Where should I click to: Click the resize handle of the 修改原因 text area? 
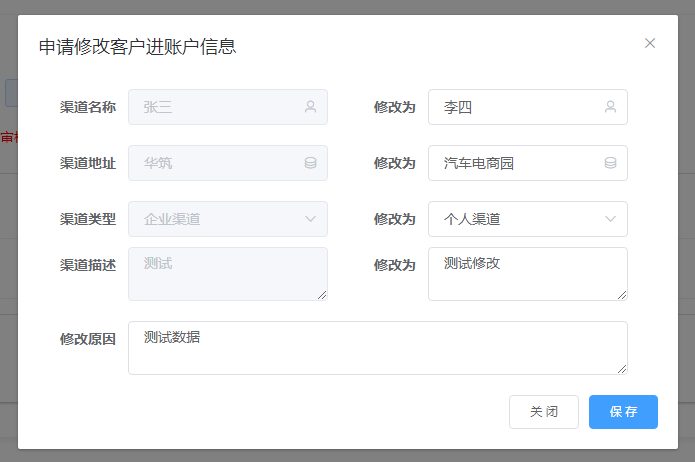coord(622,368)
